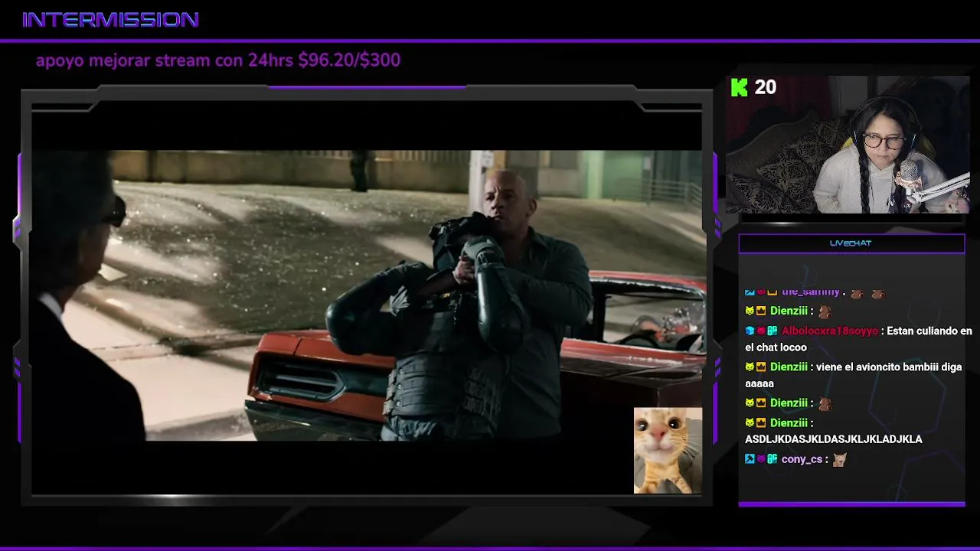Click the purple cat badge beside cony_cs
This screenshot has width=980, height=551.
[x=761, y=459]
